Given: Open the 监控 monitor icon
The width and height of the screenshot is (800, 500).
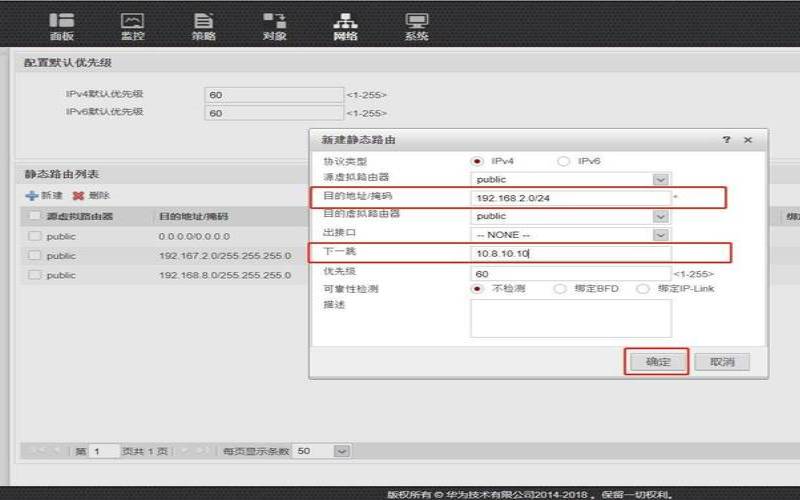Looking at the screenshot, I should pos(132,21).
